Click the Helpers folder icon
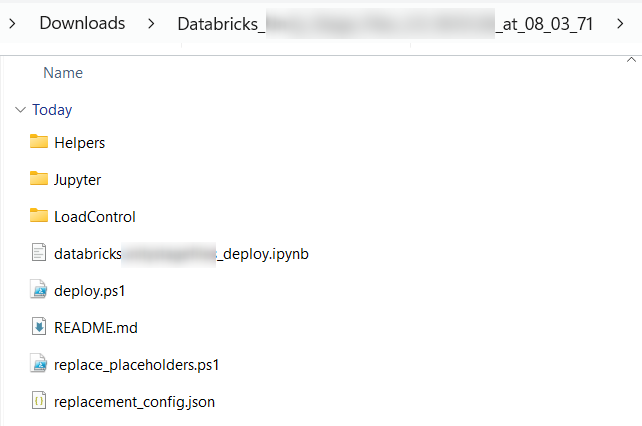Viewport: 642px width, 426px height. [x=39, y=142]
